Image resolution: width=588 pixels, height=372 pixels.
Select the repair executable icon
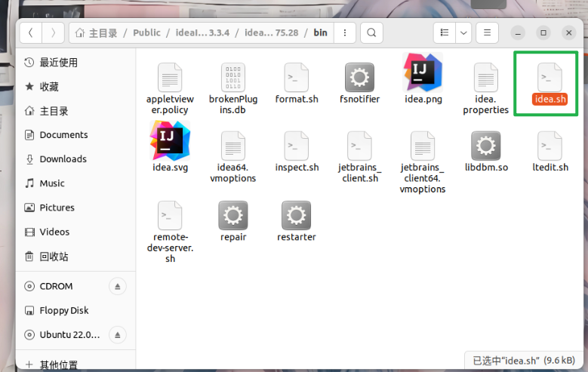(233, 216)
